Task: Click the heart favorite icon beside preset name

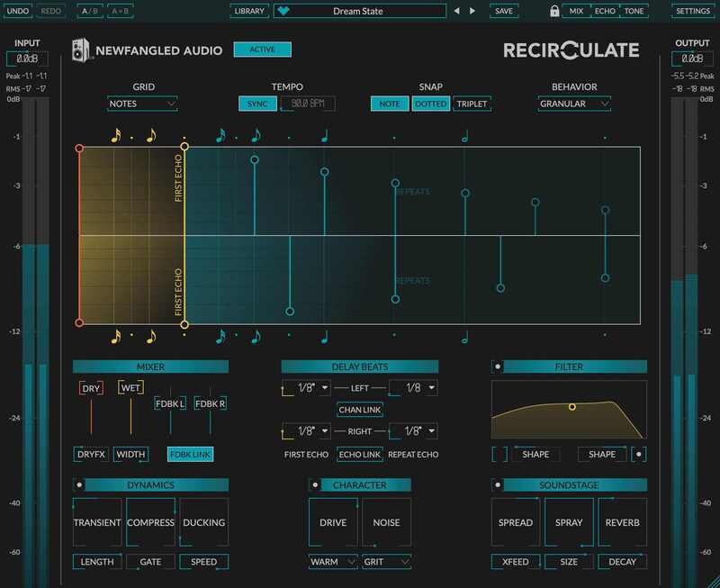Action: [285, 12]
